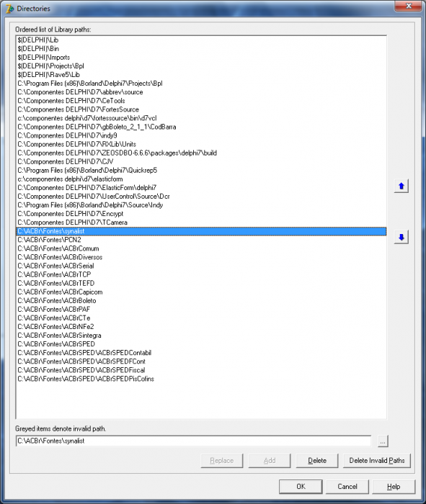Select the ACBrSPEDPisCofins path row

click(x=201, y=379)
